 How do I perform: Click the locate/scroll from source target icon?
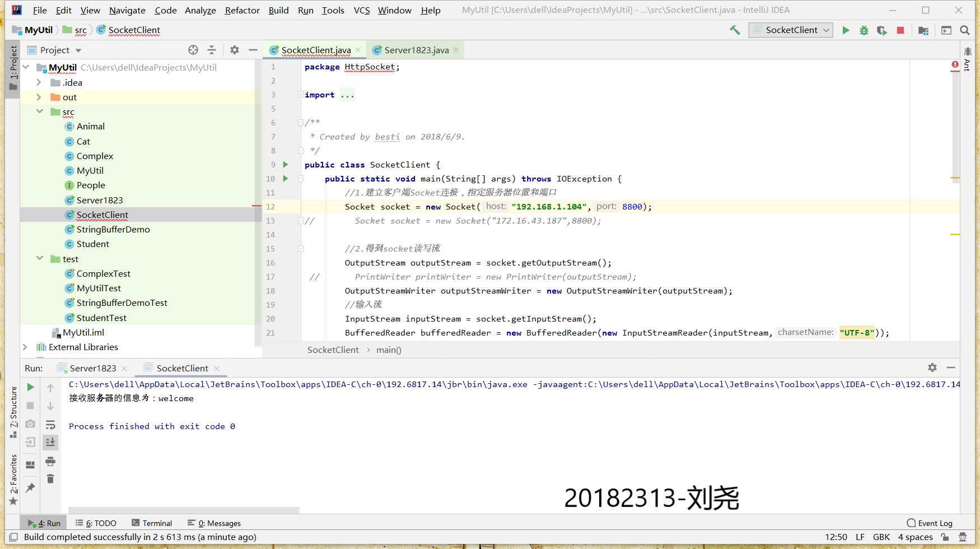193,50
